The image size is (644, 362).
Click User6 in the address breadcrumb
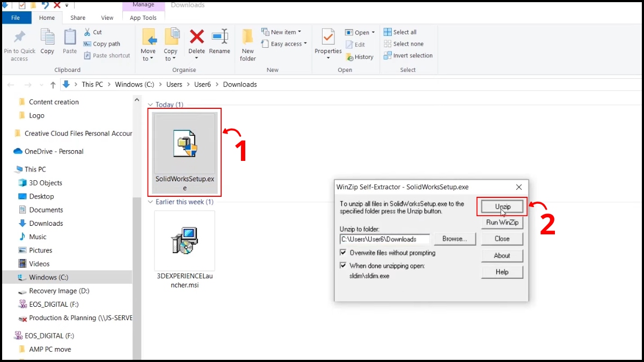tap(203, 84)
